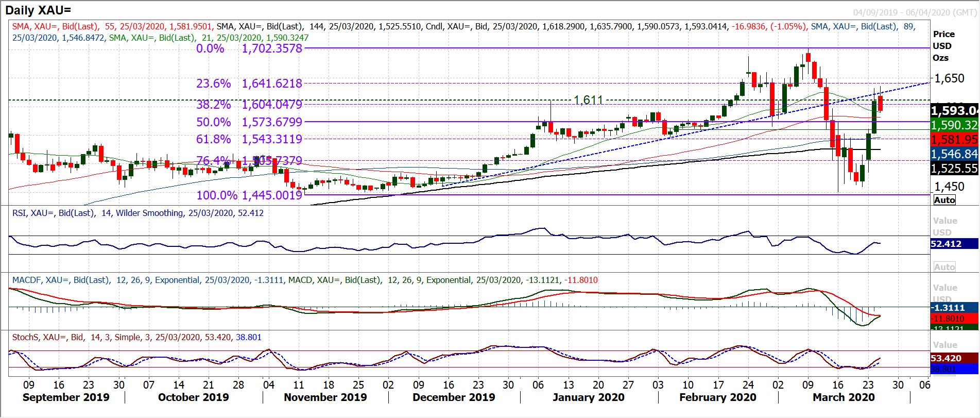Click the Price USD Ozs axis title
980x418 pixels.
[x=943, y=46]
